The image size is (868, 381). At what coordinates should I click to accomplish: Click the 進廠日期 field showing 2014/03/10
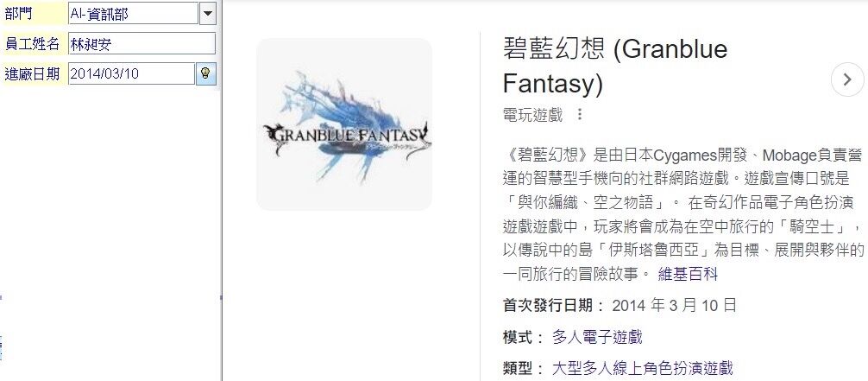[131, 73]
